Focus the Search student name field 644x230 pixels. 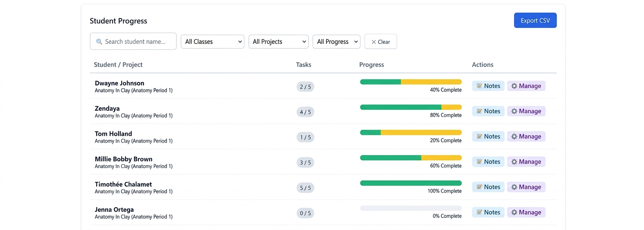[x=133, y=41]
